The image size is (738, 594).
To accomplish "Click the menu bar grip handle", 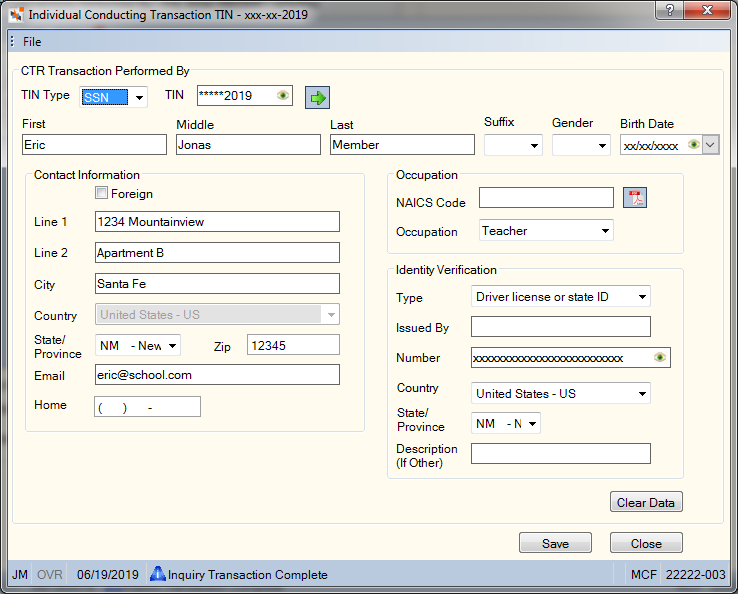I will coord(12,41).
